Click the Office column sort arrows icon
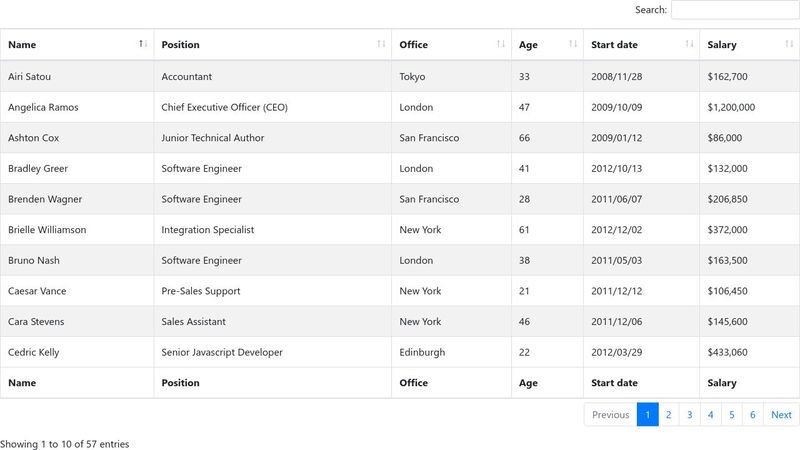The height and width of the screenshot is (450, 800). (501, 44)
